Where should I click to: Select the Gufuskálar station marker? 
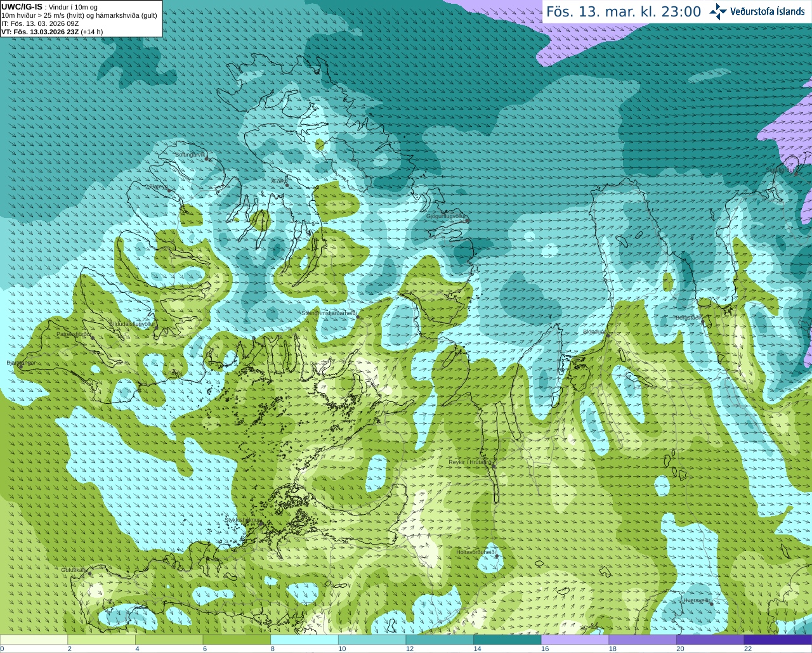(x=90, y=574)
